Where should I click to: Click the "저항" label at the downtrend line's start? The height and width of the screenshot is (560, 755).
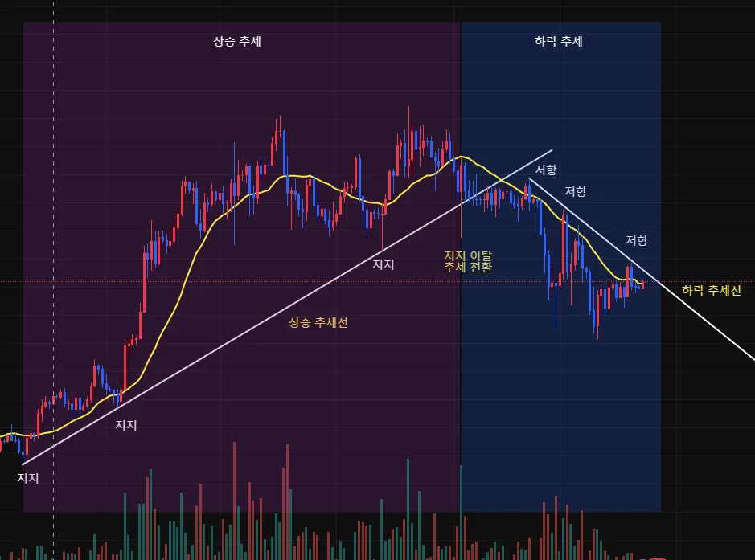click(546, 170)
